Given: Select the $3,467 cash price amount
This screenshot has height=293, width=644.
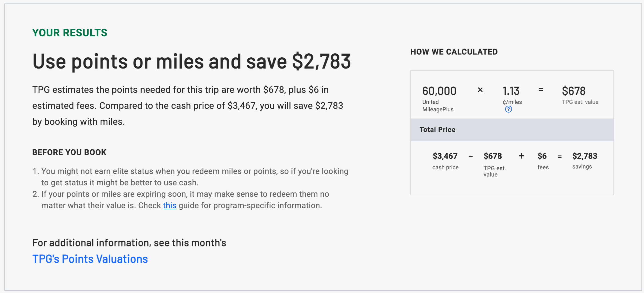Looking at the screenshot, I should pyautogui.click(x=445, y=156).
